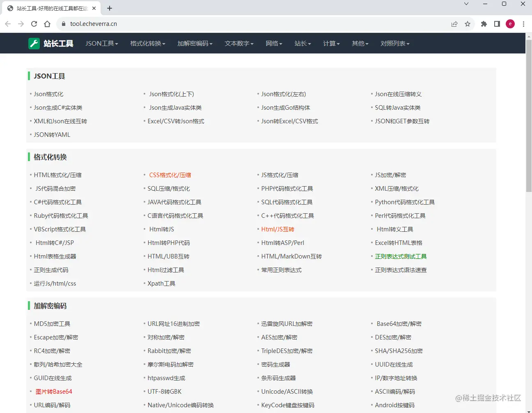Open Native/Unicode编码转换 link
Screen dimensions: 532x413
tap(181, 405)
